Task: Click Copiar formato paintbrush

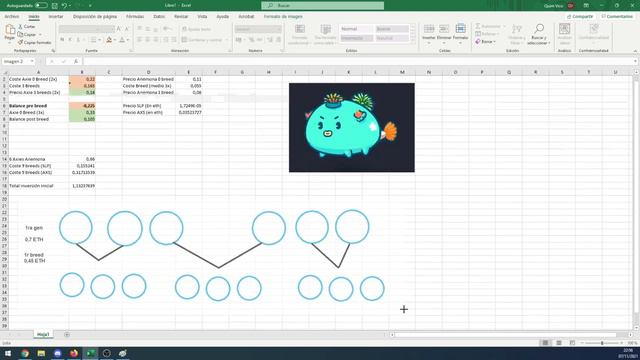Action: pyautogui.click(x=34, y=42)
